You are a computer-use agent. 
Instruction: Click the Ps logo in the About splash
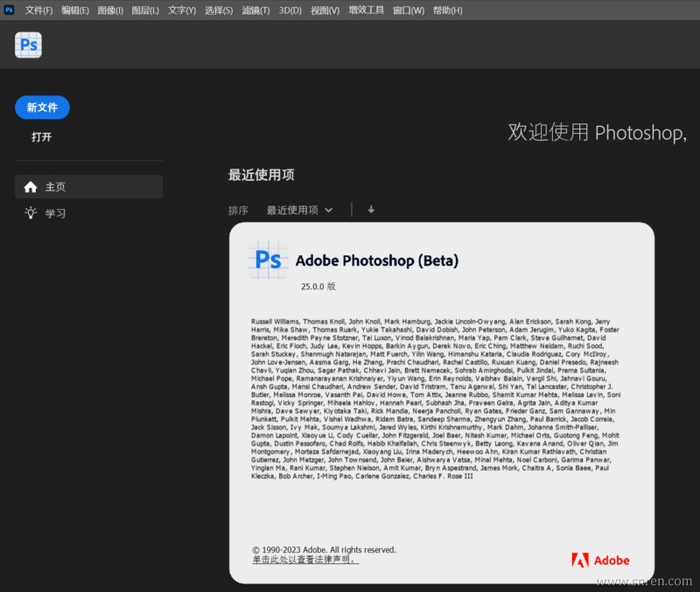coord(268,260)
